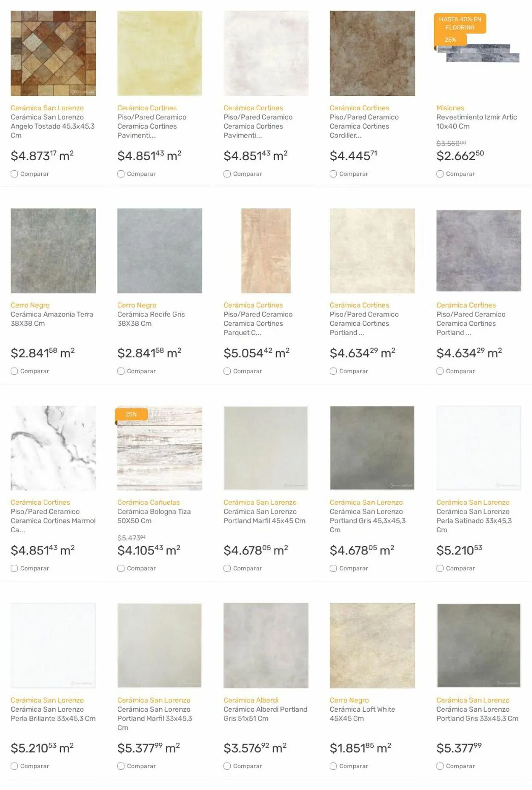
Task: Open the Cerámica Alberdi brand link
Action: tap(251, 700)
